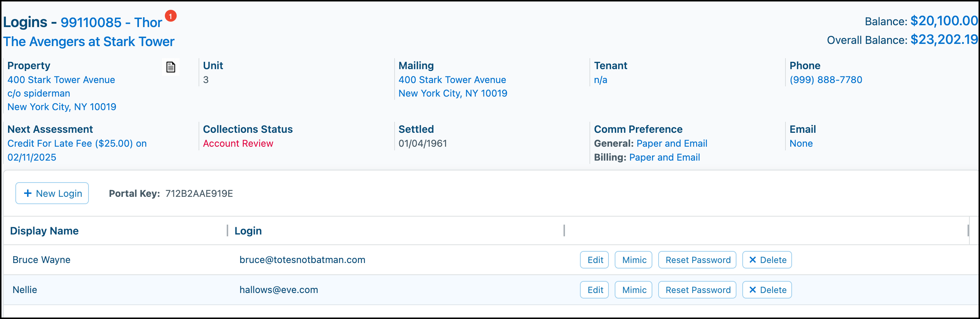
Task: Mimic the Nellie login
Action: 633,290
